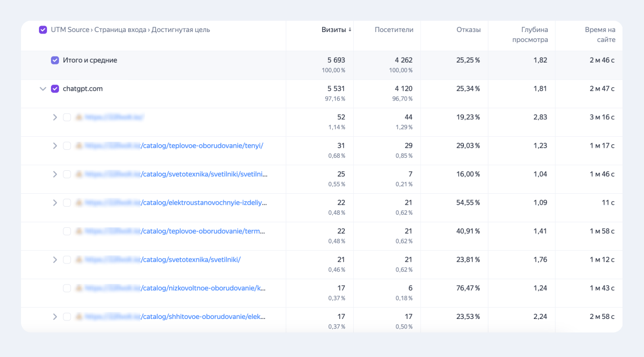Sort the table by the Посетители column
Image resolution: width=644 pixels, height=357 pixels.
(394, 30)
